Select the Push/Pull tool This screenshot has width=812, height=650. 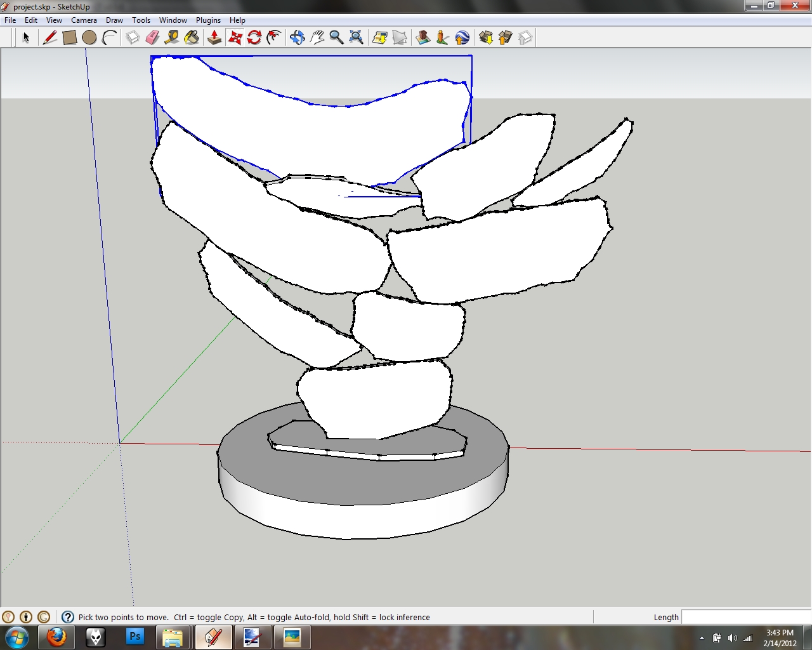214,37
